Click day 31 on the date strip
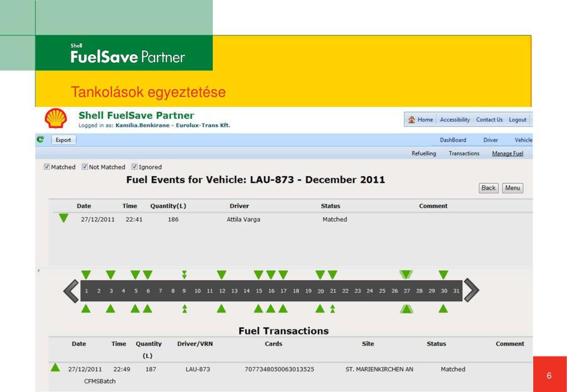 click(456, 291)
